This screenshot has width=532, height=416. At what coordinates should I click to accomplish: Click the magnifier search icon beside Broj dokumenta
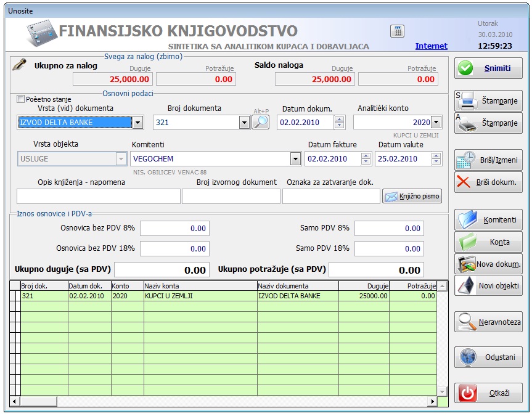261,122
